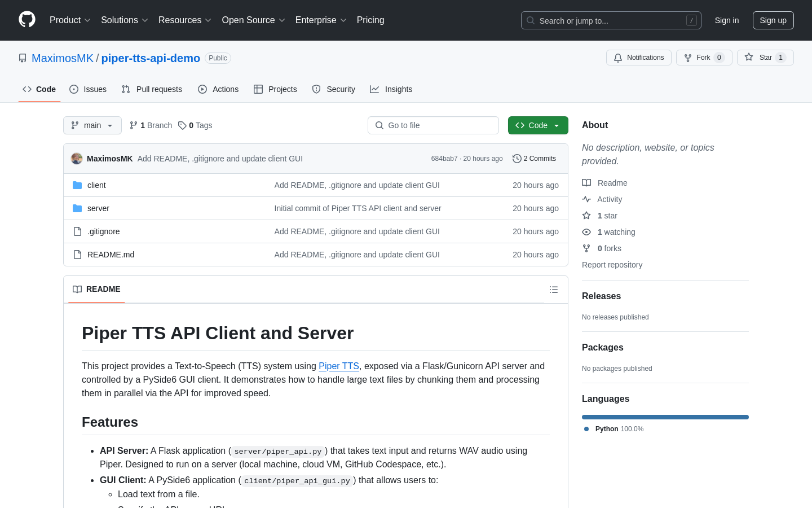Click the repository icon before MaximosMK

(23, 58)
